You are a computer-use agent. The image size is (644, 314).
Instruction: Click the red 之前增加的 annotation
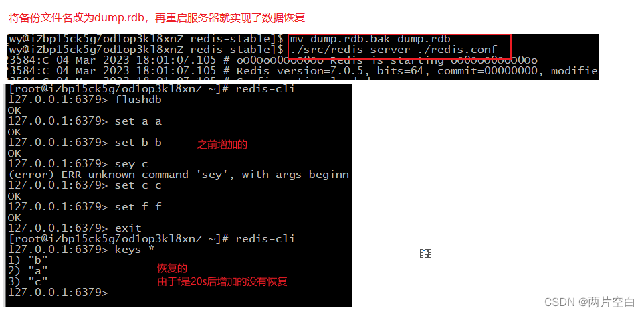[222, 145]
